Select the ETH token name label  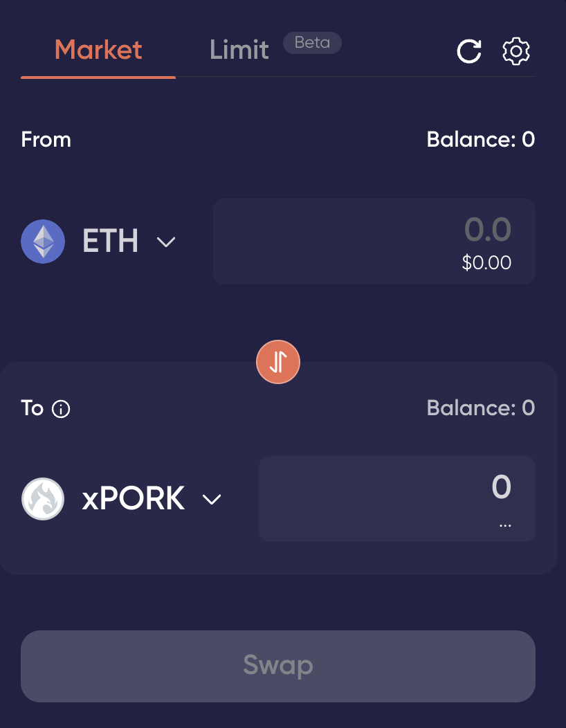click(x=111, y=242)
